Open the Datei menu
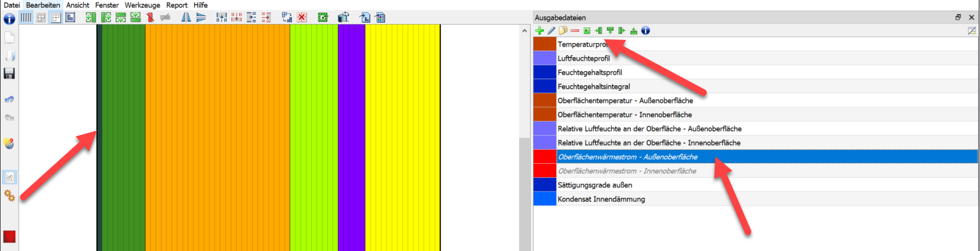 12,5
